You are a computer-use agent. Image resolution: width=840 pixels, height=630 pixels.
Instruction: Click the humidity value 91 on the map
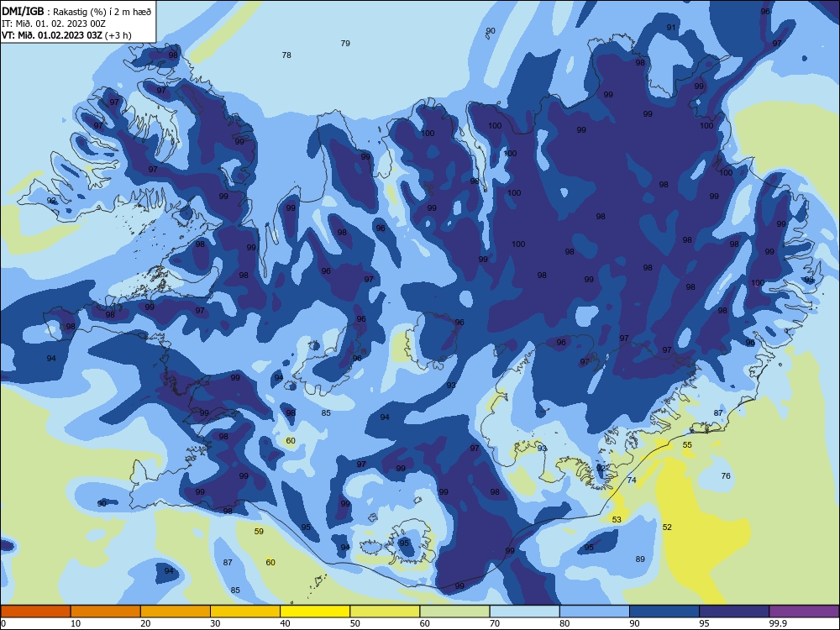tap(671, 28)
